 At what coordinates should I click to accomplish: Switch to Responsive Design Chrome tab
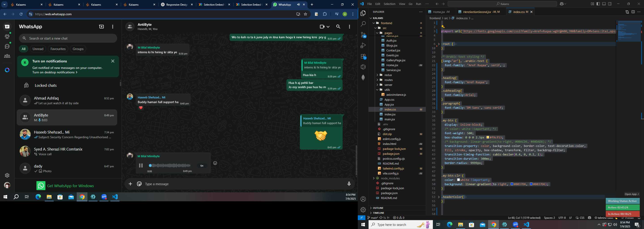[177, 4]
